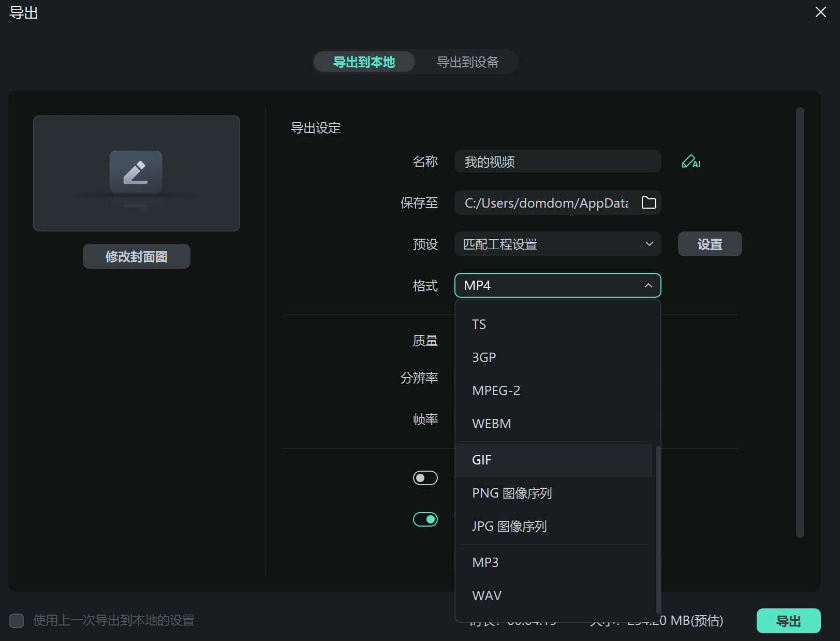Click the 我的视频 name input field
Screen dimensions: 840x641
point(557,161)
